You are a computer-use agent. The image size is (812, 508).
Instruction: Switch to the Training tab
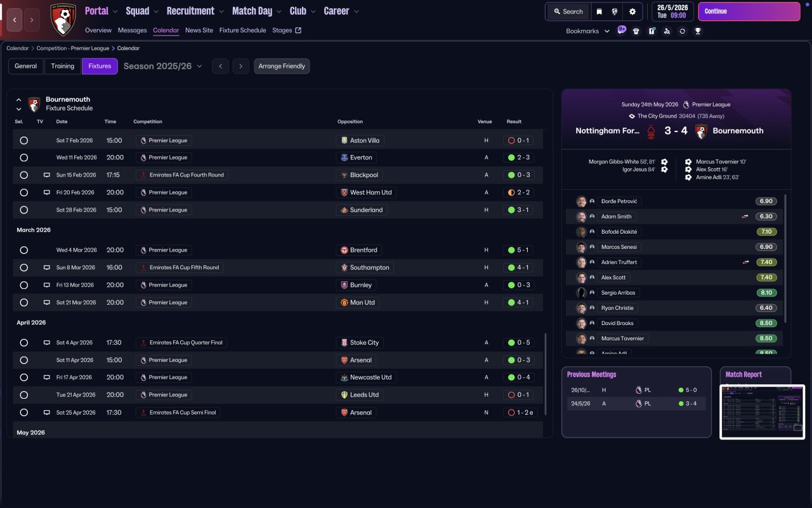[x=63, y=66]
